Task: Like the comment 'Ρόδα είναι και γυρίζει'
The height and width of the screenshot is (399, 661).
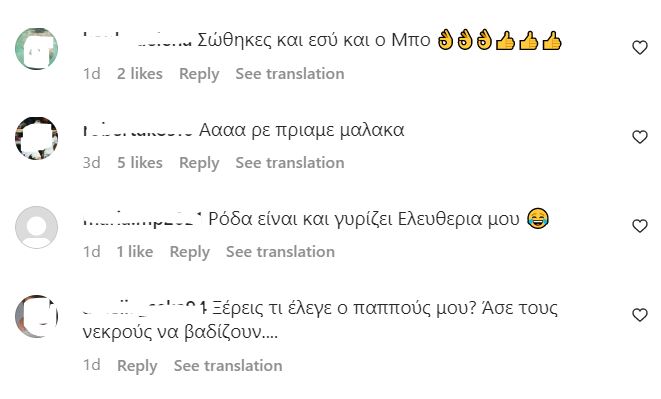Action: [640, 226]
